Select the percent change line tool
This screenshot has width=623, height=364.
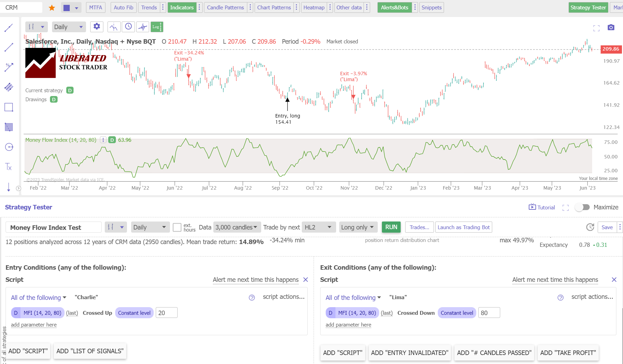pos(9,67)
